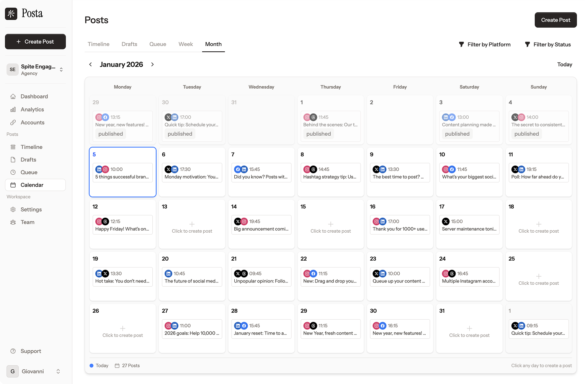Open the Accounts section in sidebar

32,122
